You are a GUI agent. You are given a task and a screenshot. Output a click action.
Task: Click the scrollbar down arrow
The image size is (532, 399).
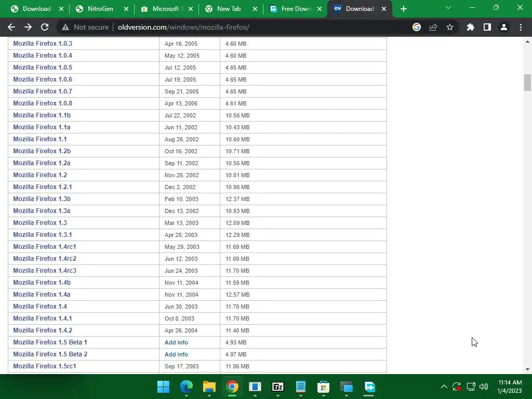[x=527, y=369]
